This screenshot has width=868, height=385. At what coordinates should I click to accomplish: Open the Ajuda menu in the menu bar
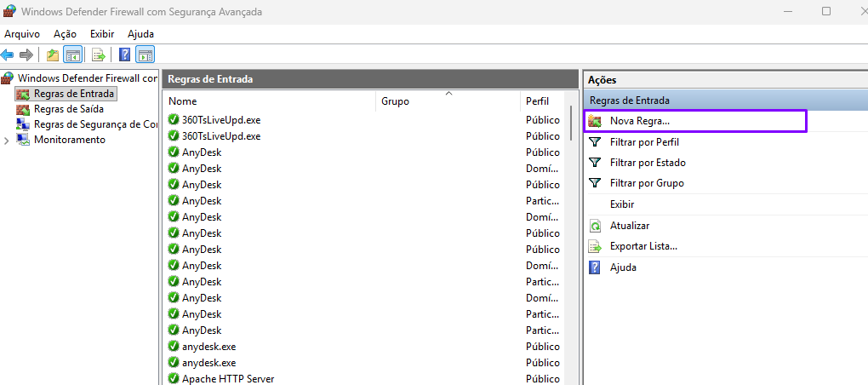[x=140, y=34]
